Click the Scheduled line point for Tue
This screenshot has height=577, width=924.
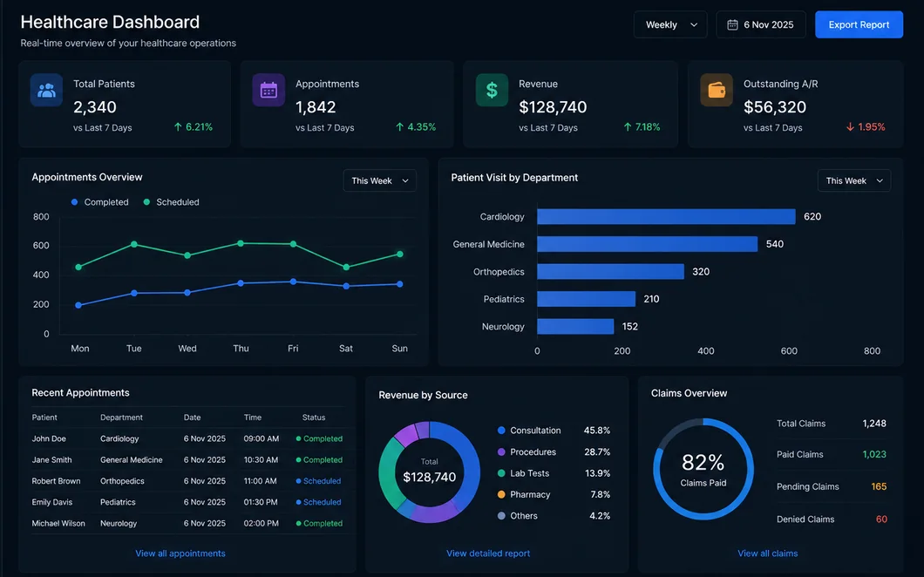[x=134, y=244]
